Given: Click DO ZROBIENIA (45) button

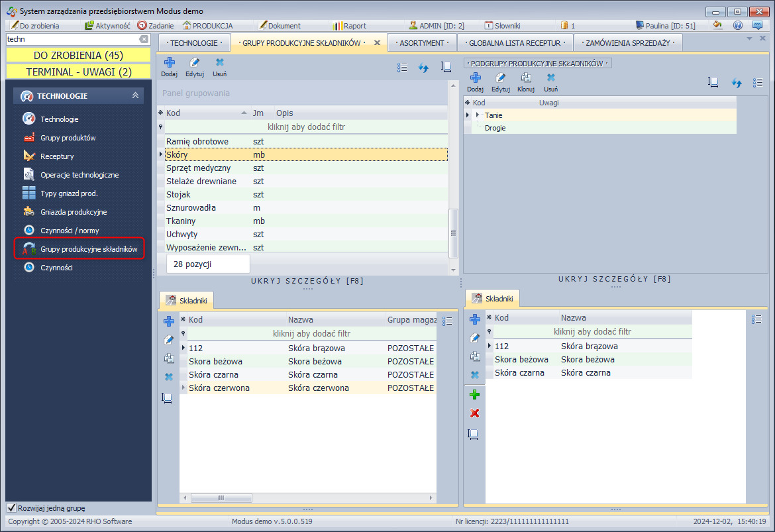Looking at the screenshot, I should point(78,55).
